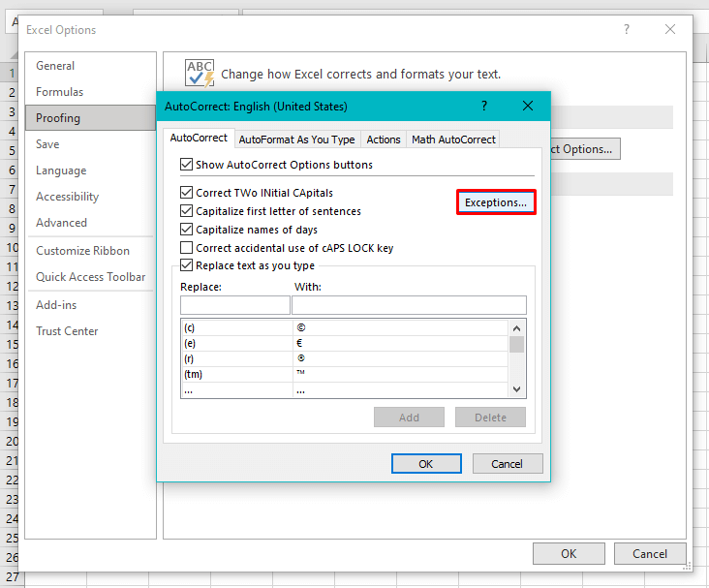
Task: Disable Capitalize first letter of sentences
Action: 187,211
